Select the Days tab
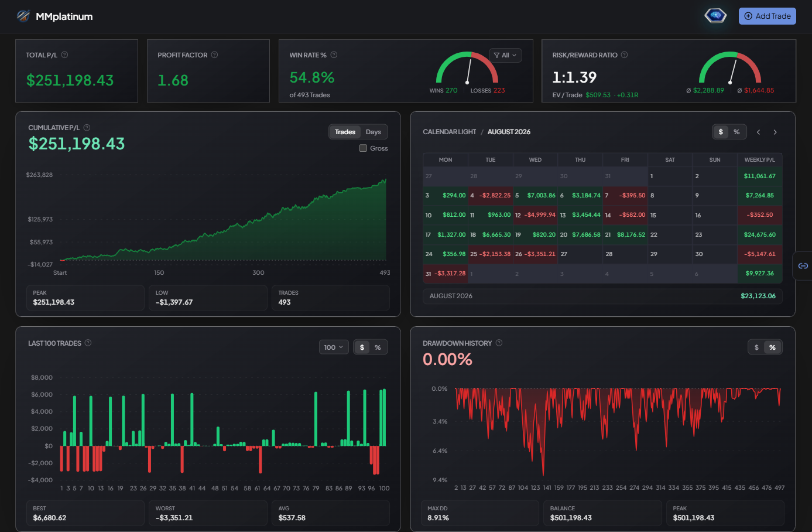This screenshot has width=812, height=532. click(374, 132)
